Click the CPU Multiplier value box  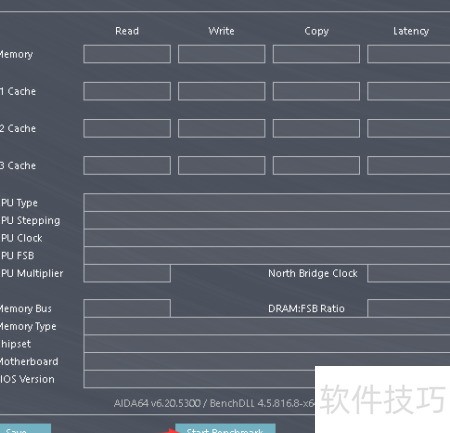pos(127,273)
